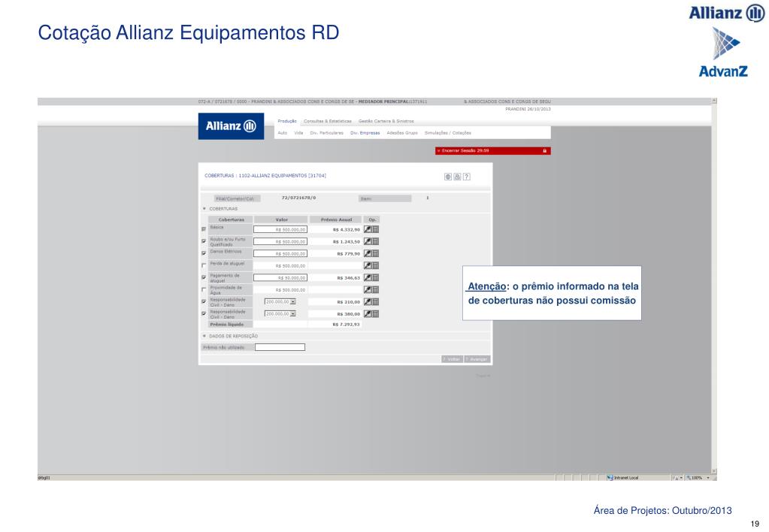Click the Básica value input field
The image size is (769, 532).
point(280,229)
